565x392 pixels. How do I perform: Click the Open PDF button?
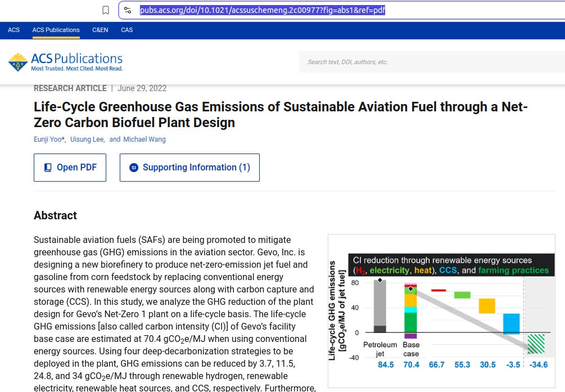70,168
